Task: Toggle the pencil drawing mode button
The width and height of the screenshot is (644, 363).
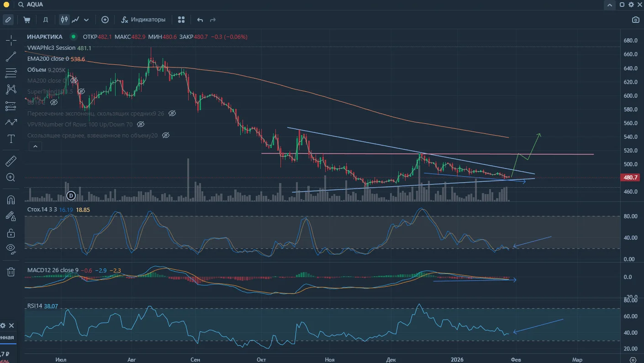Action: 8,20
